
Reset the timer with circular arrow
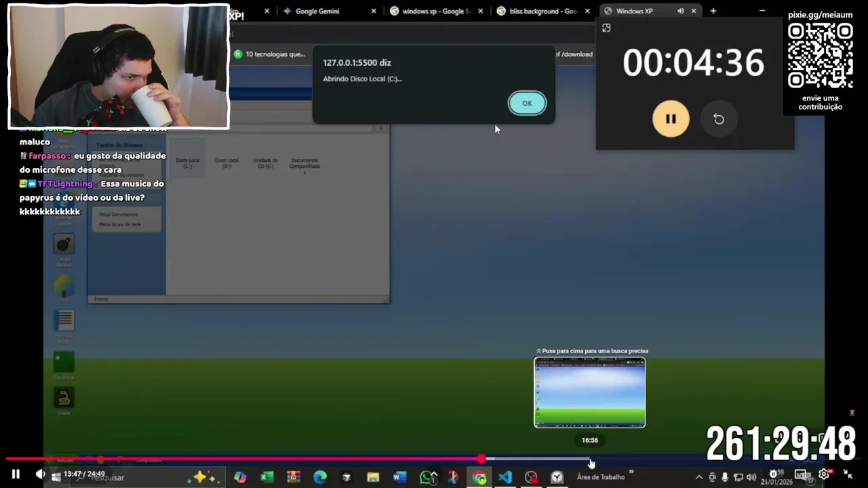[x=719, y=119]
